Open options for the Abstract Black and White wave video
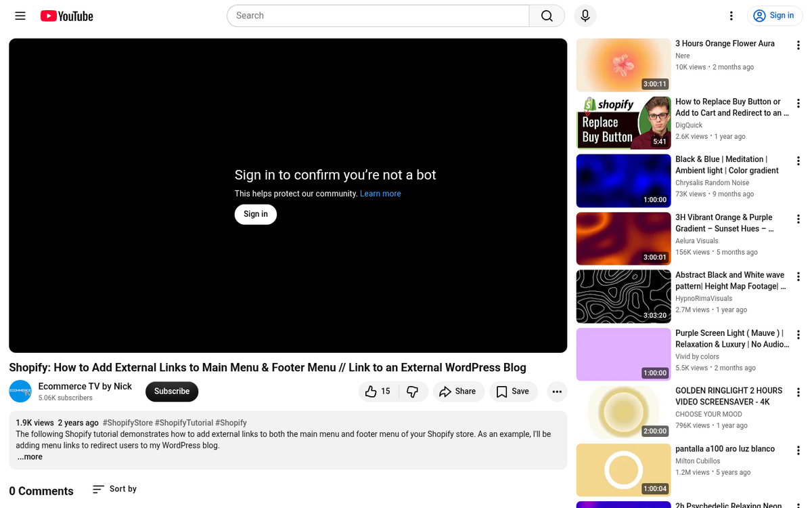 click(x=798, y=276)
